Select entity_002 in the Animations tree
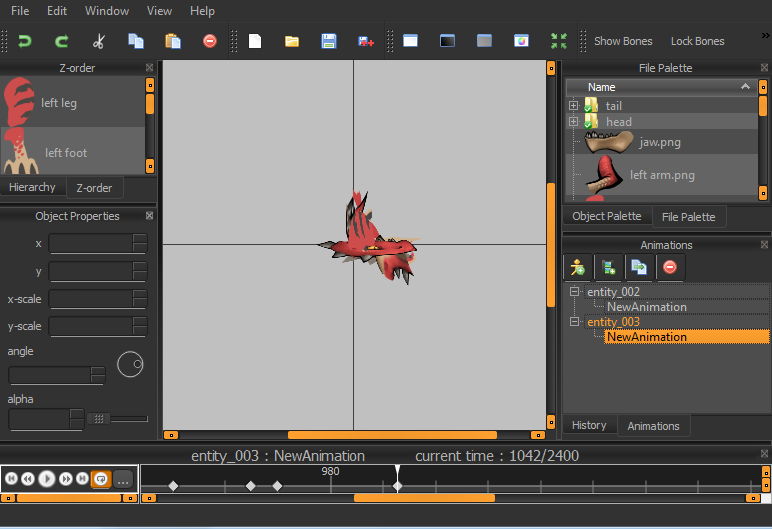The width and height of the screenshot is (772, 529). tap(613, 292)
